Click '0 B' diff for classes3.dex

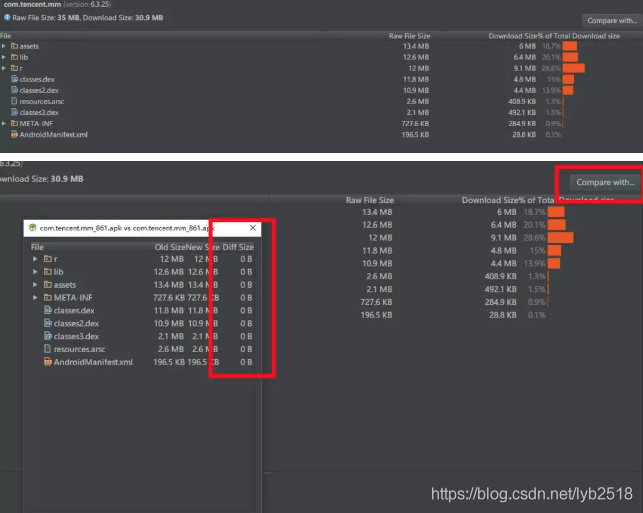click(x=246, y=336)
